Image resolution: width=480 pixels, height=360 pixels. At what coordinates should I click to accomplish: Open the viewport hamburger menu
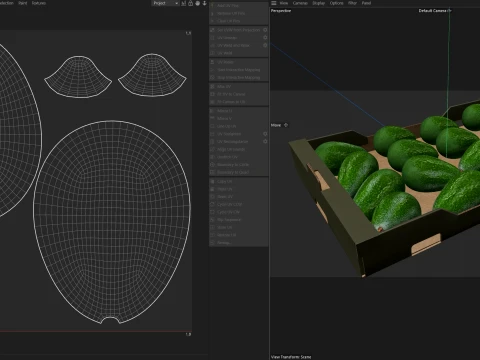click(x=274, y=3)
